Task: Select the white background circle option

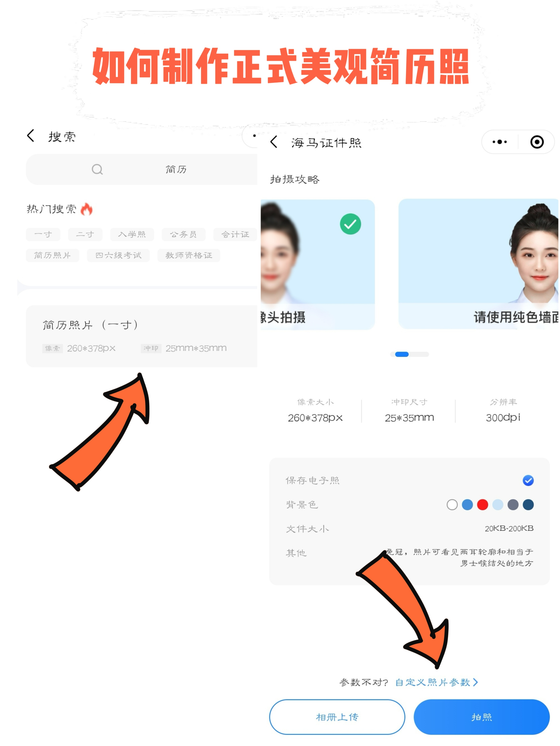Action: [x=452, y=505]
